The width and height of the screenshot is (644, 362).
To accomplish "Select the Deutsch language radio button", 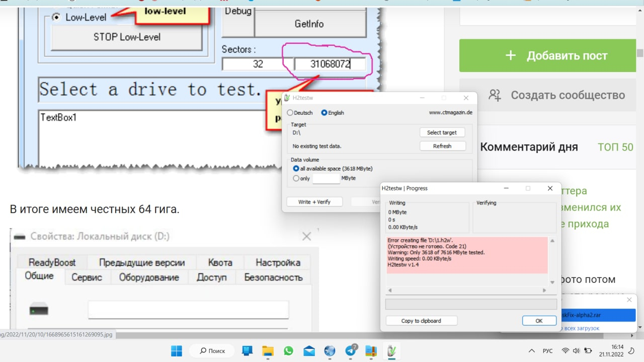I will (290, 113).
